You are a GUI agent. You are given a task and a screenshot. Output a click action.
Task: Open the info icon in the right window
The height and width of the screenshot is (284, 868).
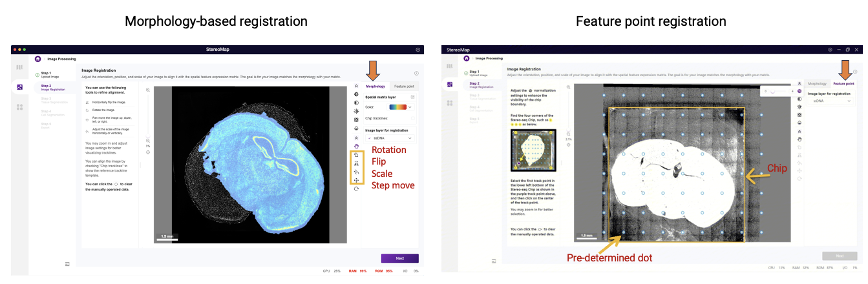click(855, 72)
